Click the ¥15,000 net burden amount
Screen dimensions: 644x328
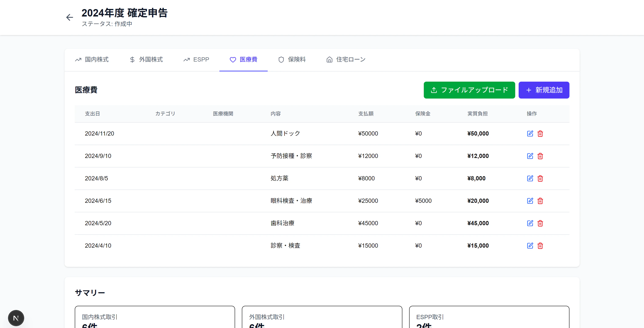point(478,246)
